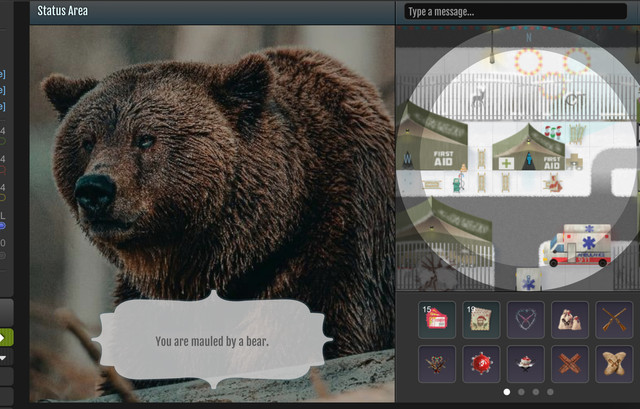Click the three elves on the map

pyautogui.click(x=553, y=133)
